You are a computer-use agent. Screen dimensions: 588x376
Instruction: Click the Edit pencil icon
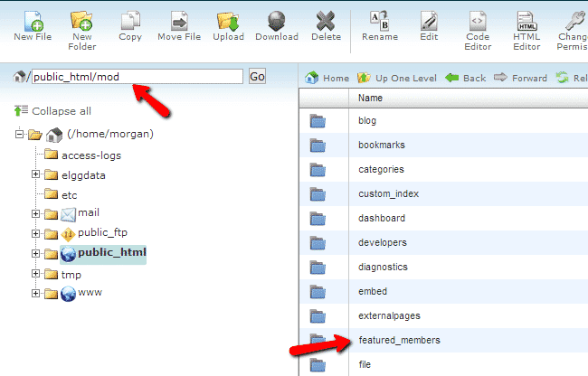(x=429, y=21)
